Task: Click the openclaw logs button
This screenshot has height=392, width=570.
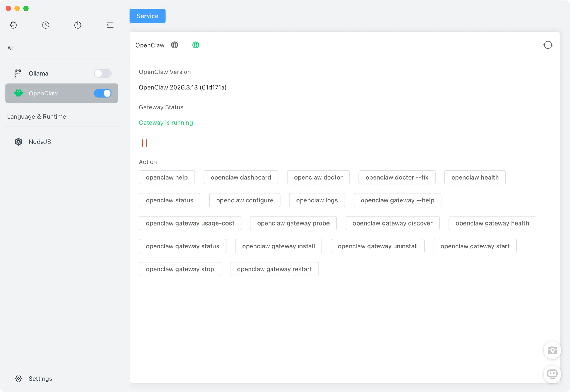Action: click(x=317, y=200)
